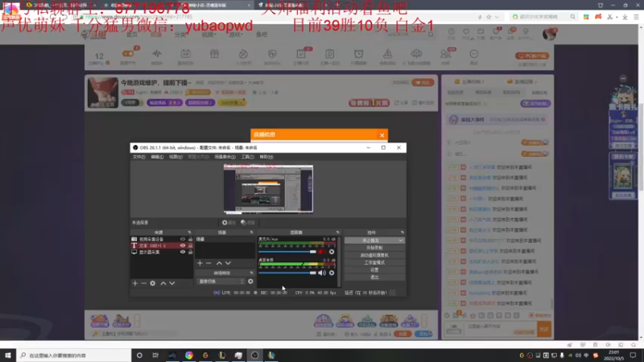Toggle visibility of 文本 (GDI+) 2 source
644x362 pixels.
pyautogui.click(x=183, y=245)
